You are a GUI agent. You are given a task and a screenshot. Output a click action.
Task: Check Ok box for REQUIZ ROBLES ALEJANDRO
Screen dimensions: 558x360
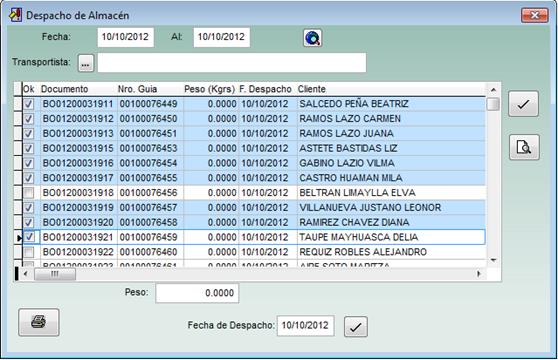point(29,252)
